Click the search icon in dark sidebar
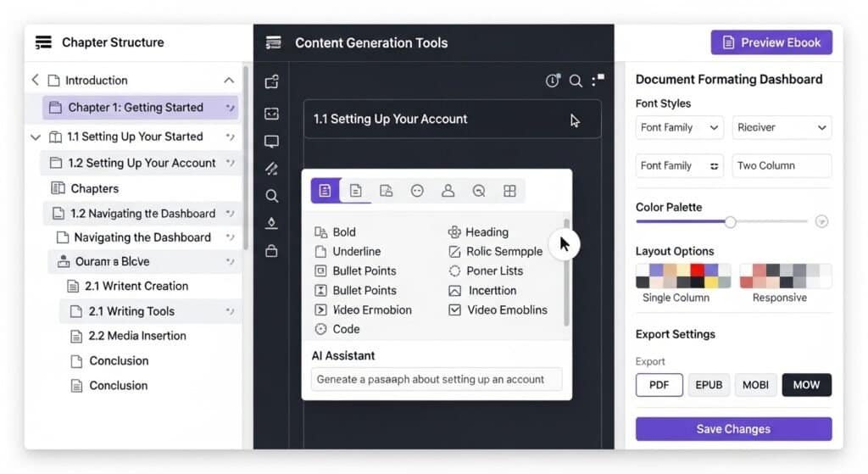The image size is (868, 474). (271, 196)
